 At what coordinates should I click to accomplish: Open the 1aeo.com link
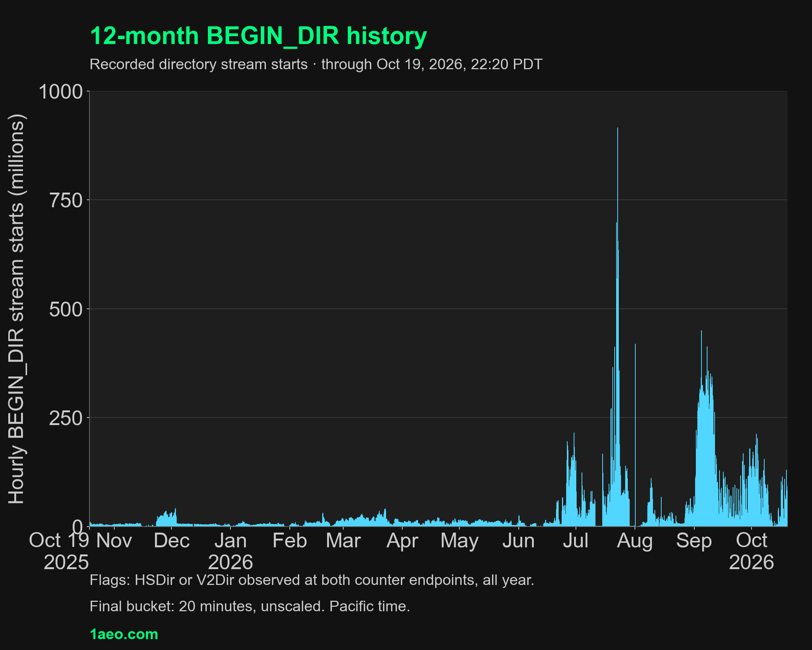coord(124,634)
